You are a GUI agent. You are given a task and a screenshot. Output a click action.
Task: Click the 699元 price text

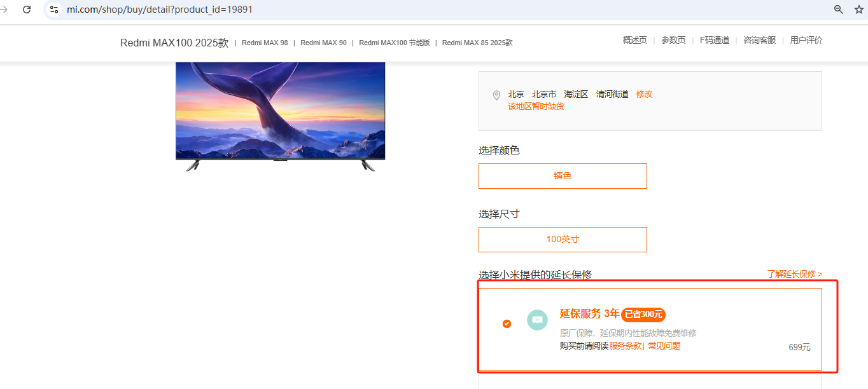pos(799,347)
